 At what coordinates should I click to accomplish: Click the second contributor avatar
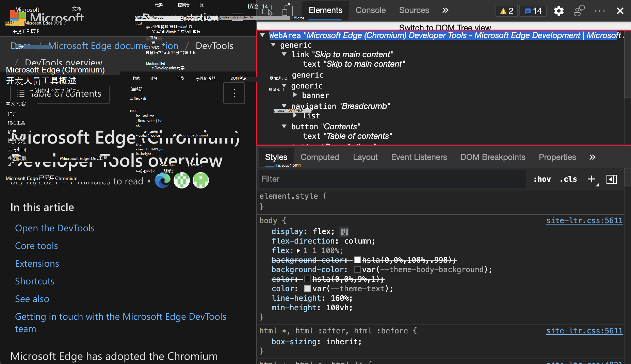pyautogui.click(x=182, y=180)
